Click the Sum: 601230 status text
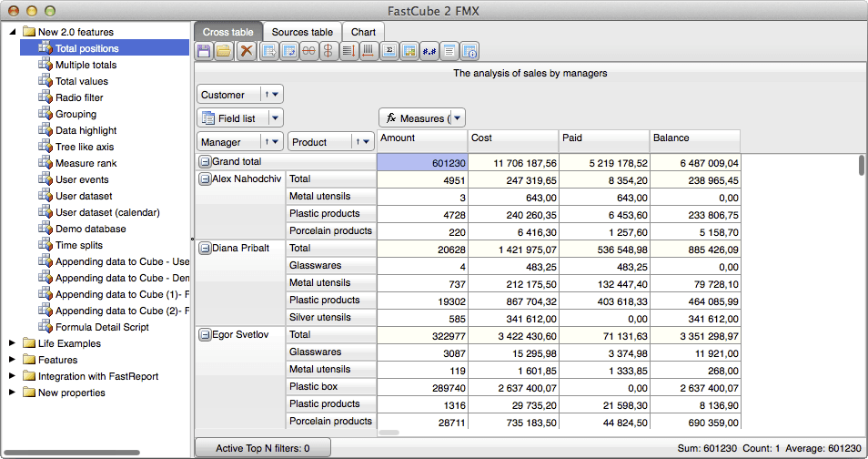 pyautogui.click(x=707, y=448)
